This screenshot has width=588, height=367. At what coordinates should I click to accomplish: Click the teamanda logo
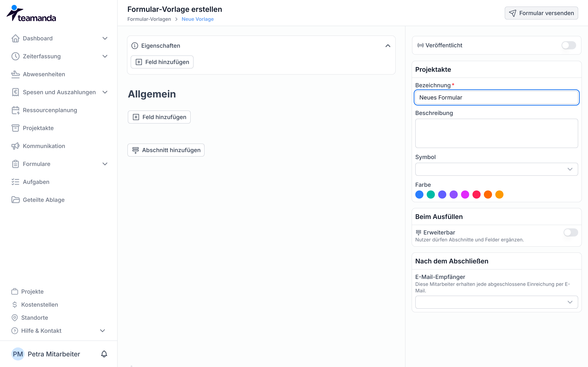click(31, 13)
